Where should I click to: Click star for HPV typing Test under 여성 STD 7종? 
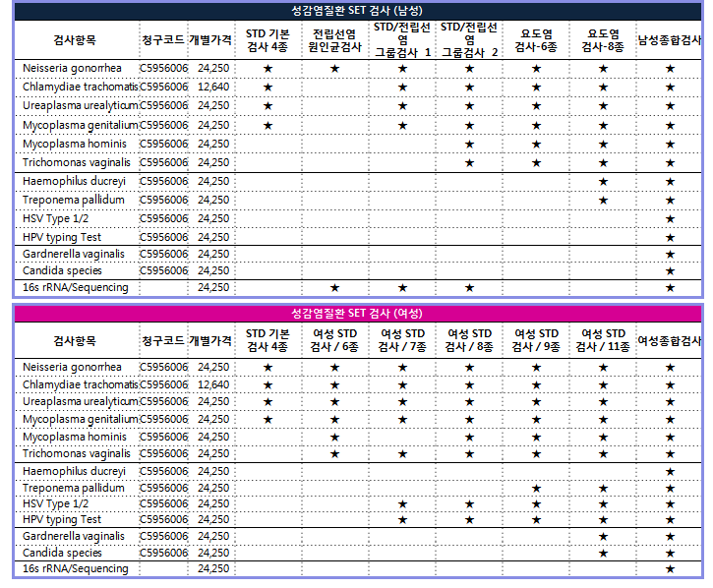click(x=402, y=520)
